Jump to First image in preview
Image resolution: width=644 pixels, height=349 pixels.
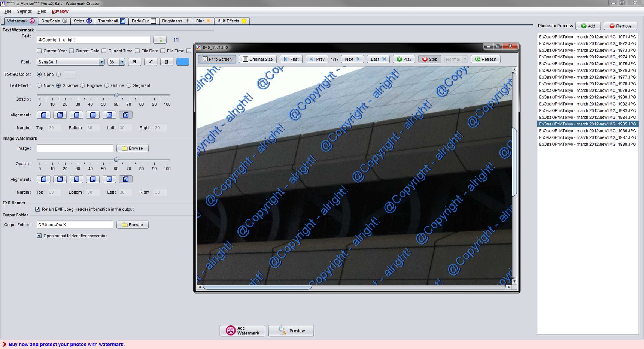[291, 59]
